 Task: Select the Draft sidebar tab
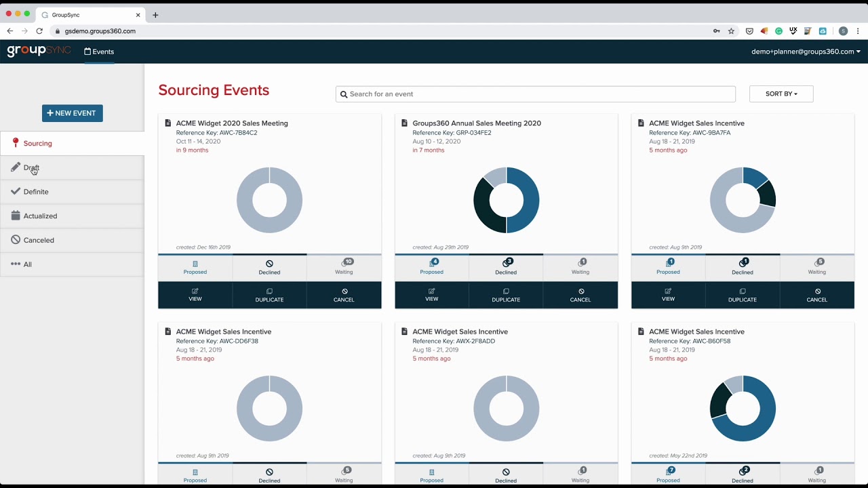[72, 167]
